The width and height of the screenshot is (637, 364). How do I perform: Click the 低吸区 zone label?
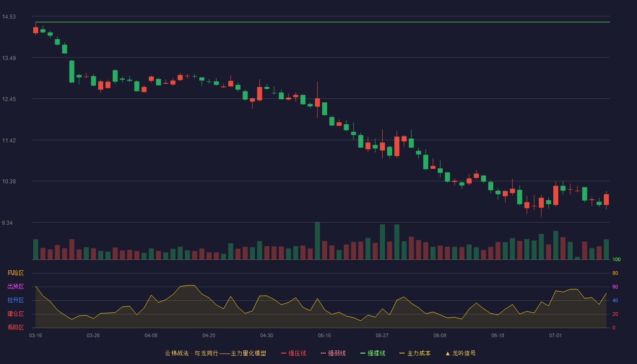click(x=15, y=327)
